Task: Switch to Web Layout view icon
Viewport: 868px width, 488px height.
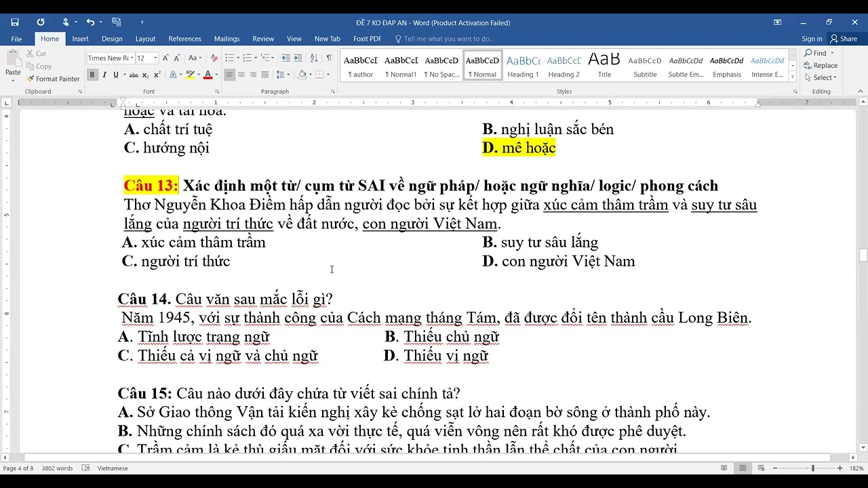Action: (x=761, y=468)
